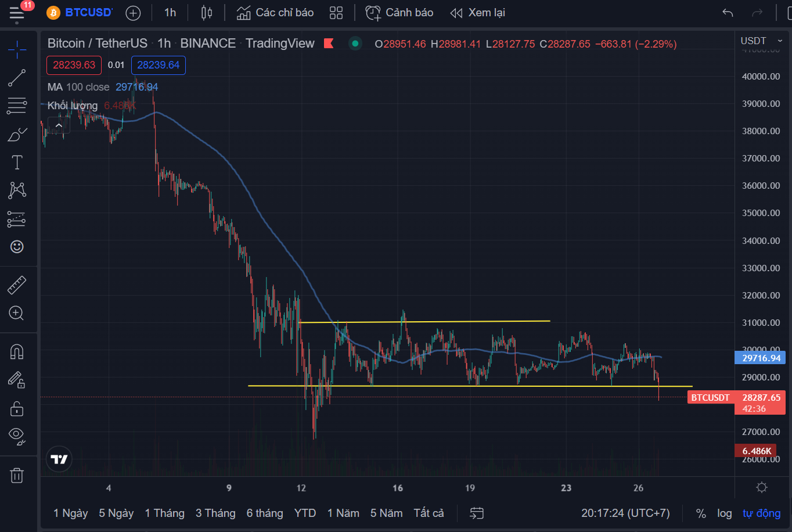Open the indicator templates grid icon

336,13
